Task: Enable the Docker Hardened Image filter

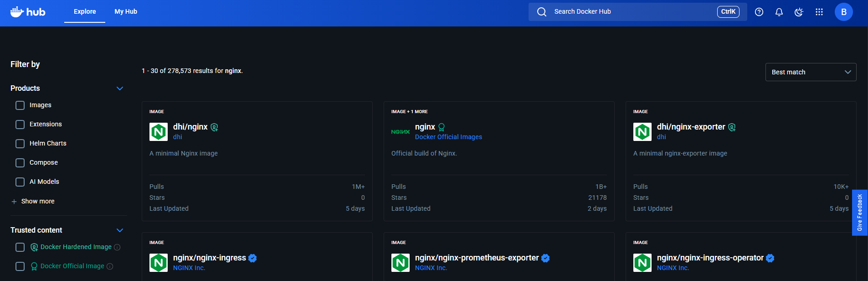Action: 20,247
